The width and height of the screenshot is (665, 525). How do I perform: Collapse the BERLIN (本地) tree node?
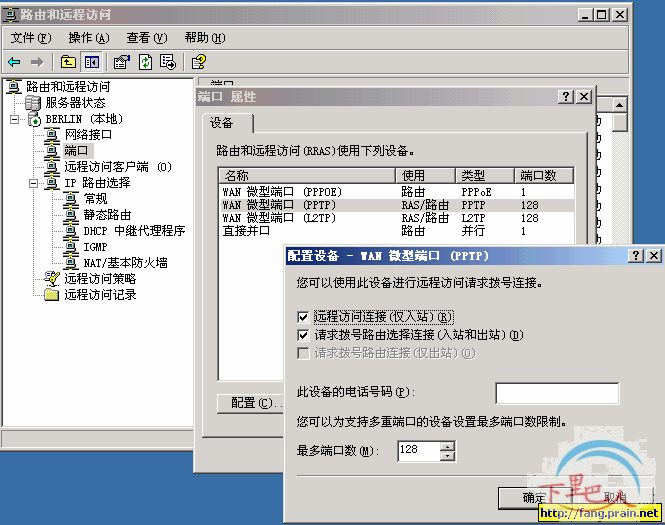[x=16, y=119]
